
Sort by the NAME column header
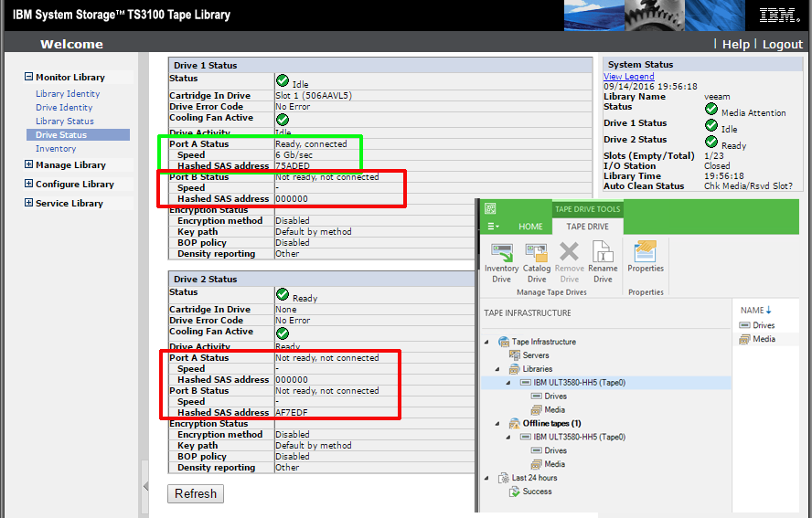click(x=755, y=310)
